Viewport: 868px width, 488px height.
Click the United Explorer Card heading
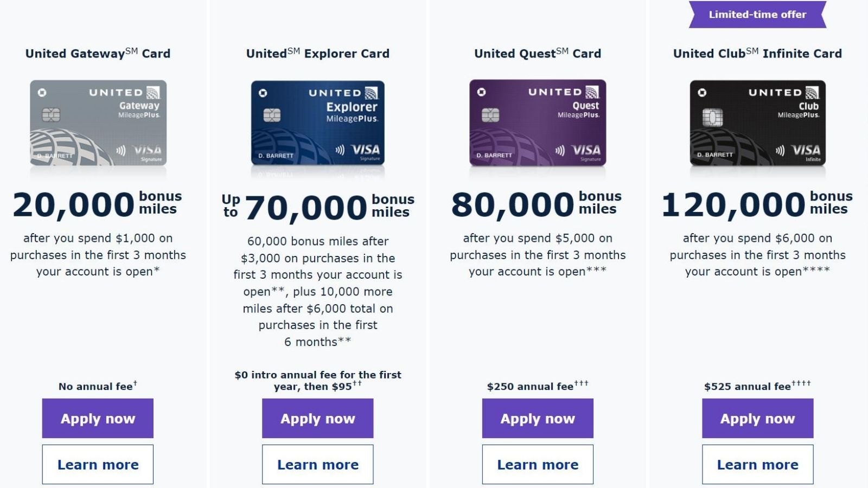point(318,53)
